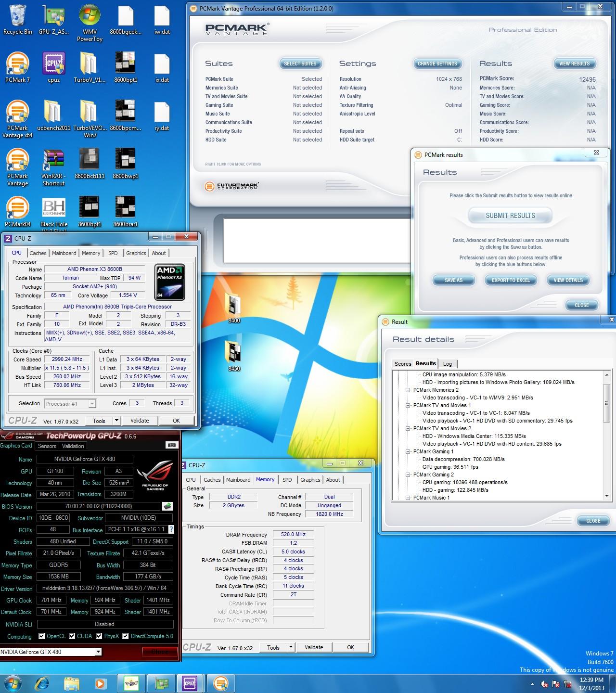
Task: Open the 8600bpt1 image file
Action: (x=126, y=67)
